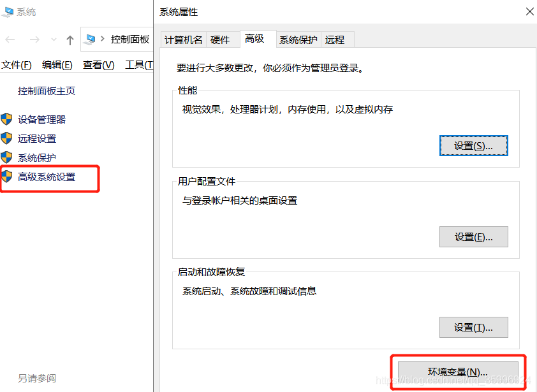Open 环境变量(N)... button
The height and width of the screenshot is (392, 537).
click(458, 372)
